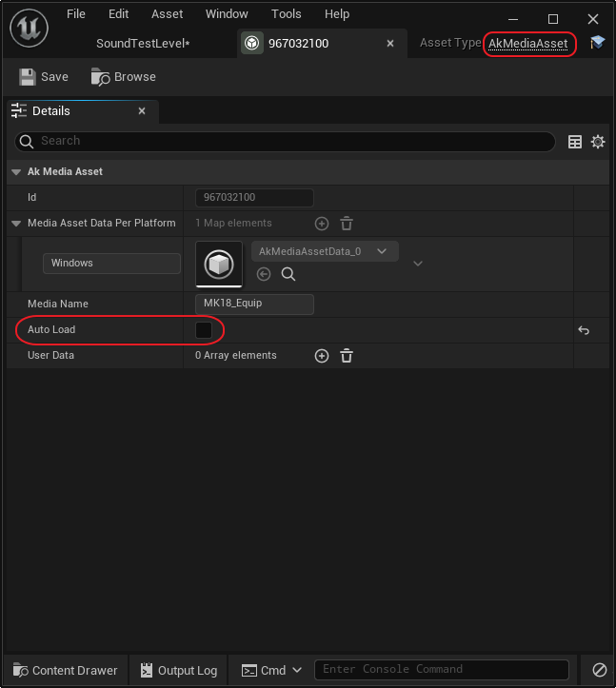Collapse the Ak Media Asset category
Image resolution: width=616 pixels, height=688 pixels.
(x=16, y=172)
